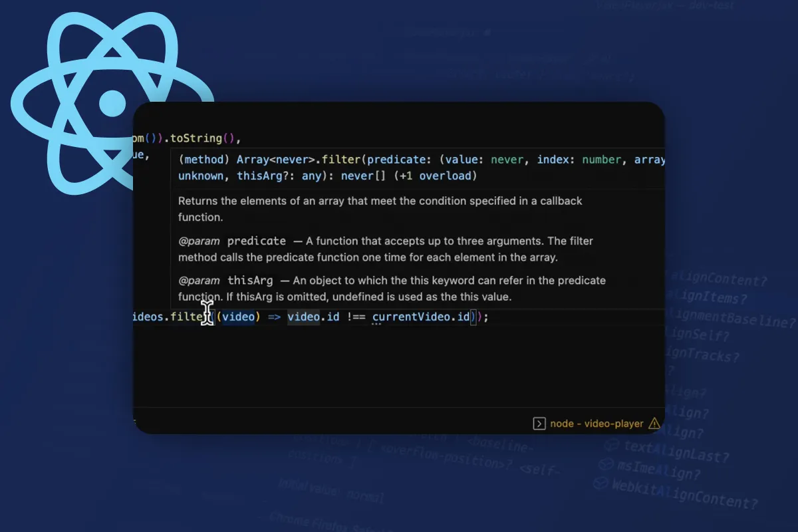798x532 pixels.
Task: Click 'msImeAlign?' in the background suggestion list
Action: pos(658,469)
